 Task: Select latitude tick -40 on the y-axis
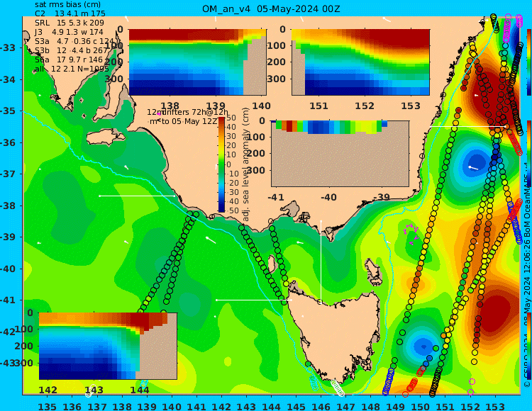click(8, 269)
